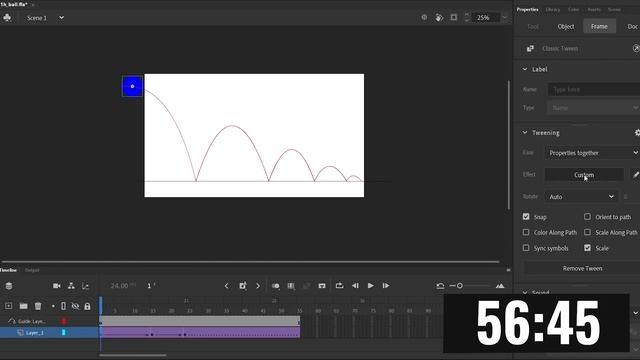
Task: Show parenting view in timeline
Action: (x=71, y=286)
